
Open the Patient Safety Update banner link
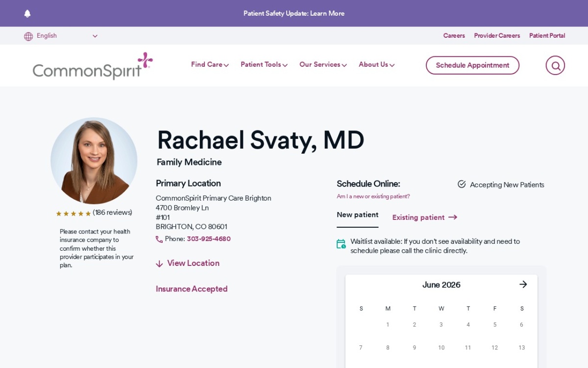coord(294,14)
